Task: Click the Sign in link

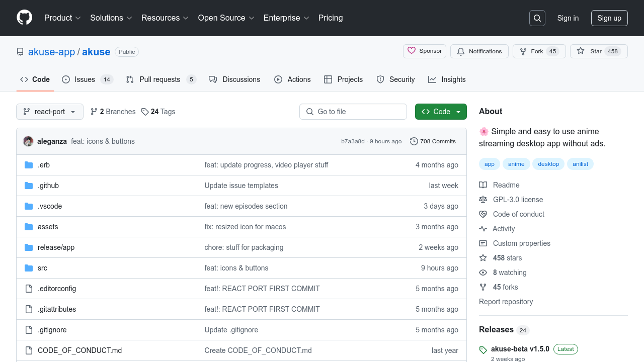Action: (x=568, y=18)
